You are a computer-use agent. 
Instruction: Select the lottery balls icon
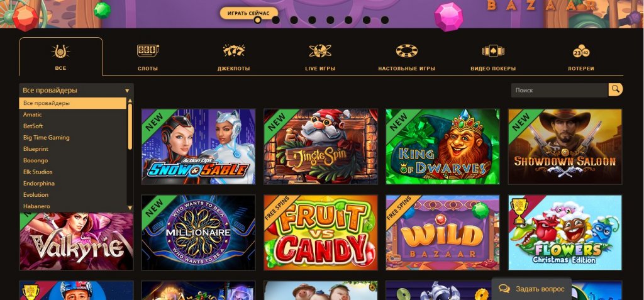tap(580, 51)
